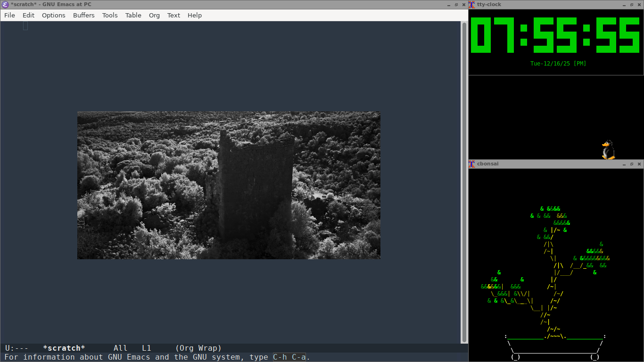Click the tty-clock title text
The image size is (644, 362).
(489, 5)
